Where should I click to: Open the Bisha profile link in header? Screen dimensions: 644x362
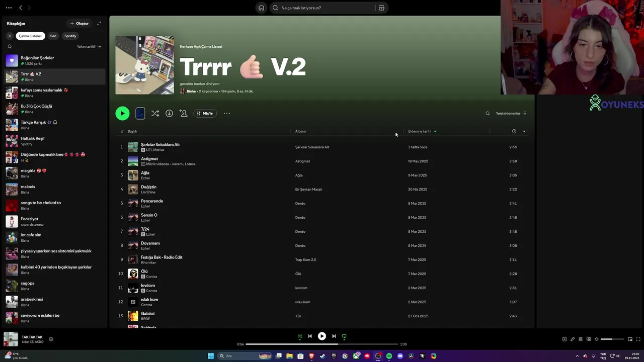(x=191, y=92)
